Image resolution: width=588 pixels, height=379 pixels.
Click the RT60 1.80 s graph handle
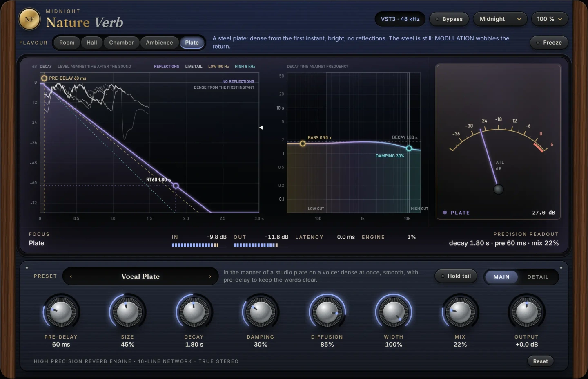coord(176,186)
